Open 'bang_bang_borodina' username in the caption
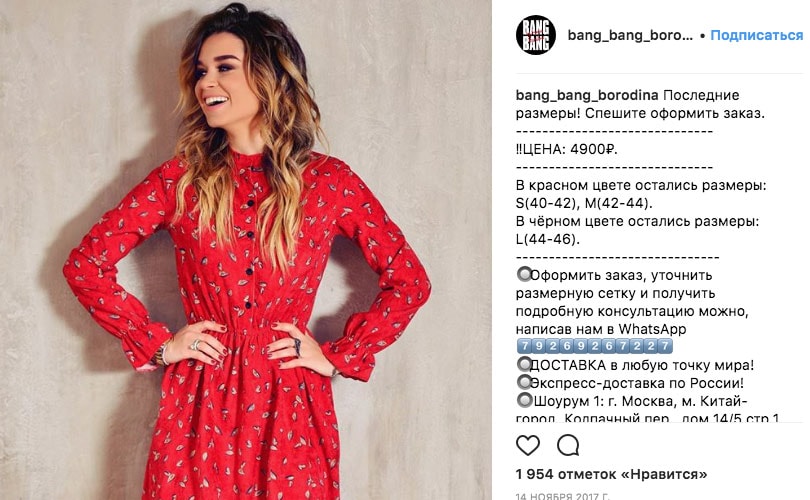Viewport: 810px width, 500px height. (587, 96)
